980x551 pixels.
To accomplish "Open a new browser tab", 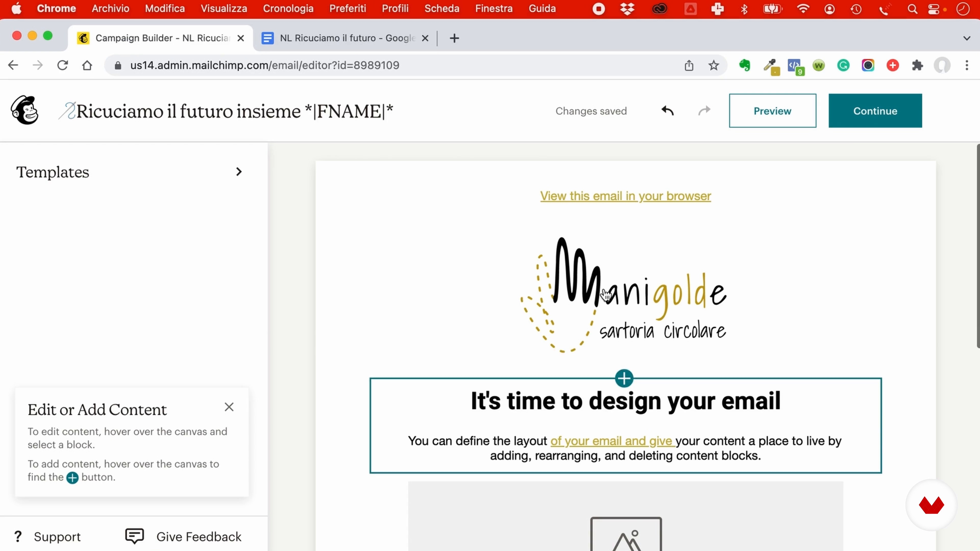I will coord(454,38).
